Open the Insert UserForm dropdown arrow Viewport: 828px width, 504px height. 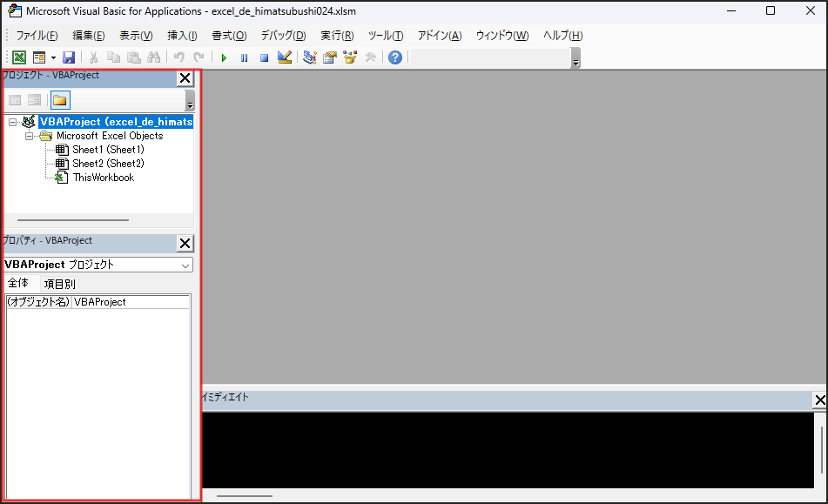point(53,57)
